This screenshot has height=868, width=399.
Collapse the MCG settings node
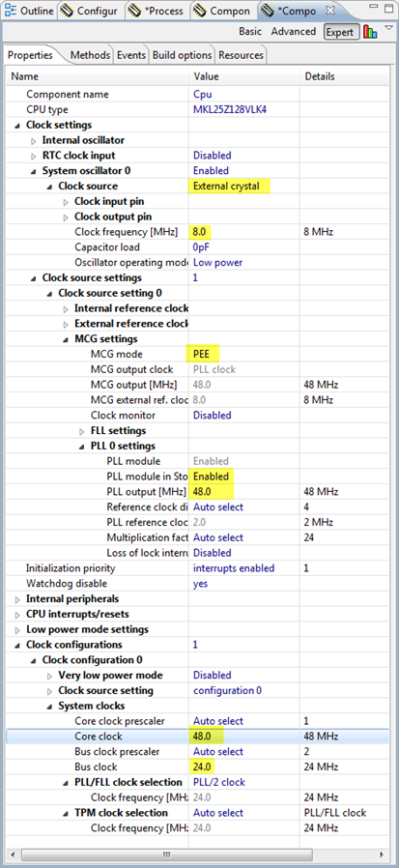(66, 338)
